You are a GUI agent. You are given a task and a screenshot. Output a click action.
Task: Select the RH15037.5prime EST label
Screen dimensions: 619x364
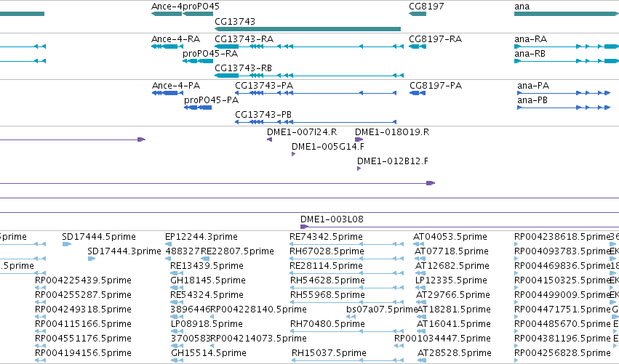tap(329, 353)
